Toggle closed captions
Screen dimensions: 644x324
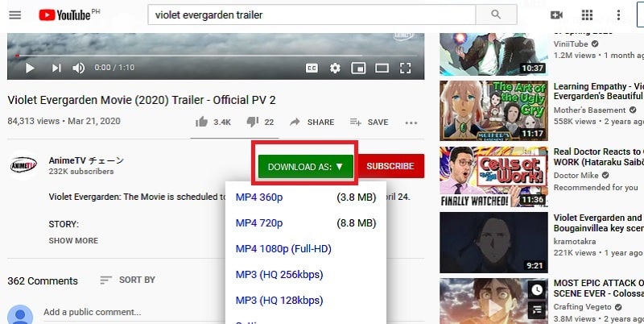[x=312, y=69]
